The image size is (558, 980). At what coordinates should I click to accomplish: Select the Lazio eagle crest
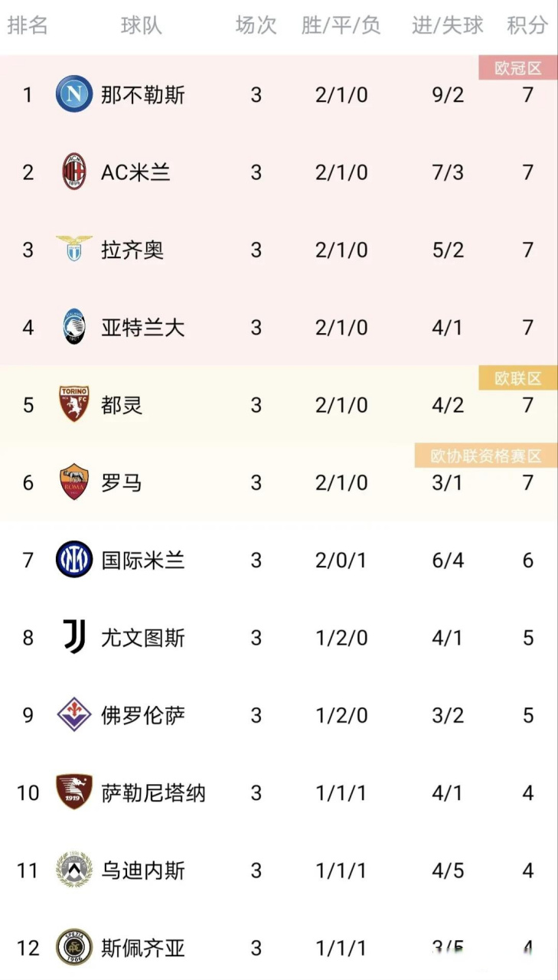click(73, 249)
